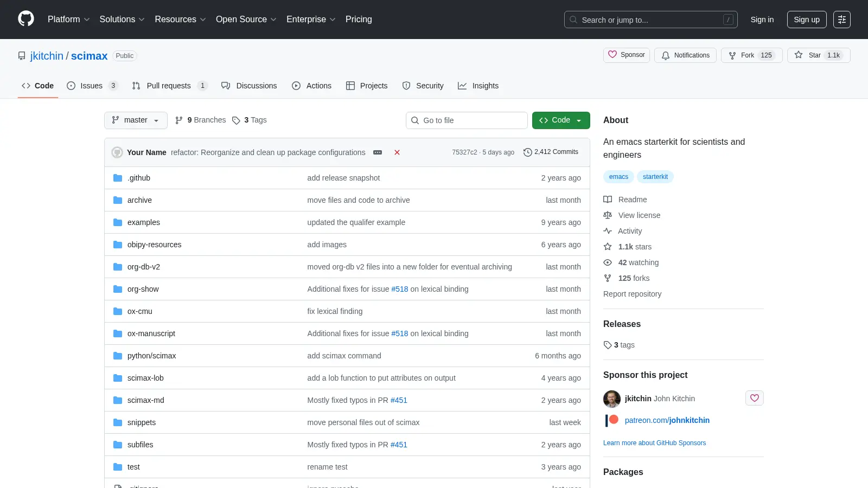Image resolution: width=868 pixels, height=488 pixels.
Task: Click the commit history clock icon
Action: (527, 152)
